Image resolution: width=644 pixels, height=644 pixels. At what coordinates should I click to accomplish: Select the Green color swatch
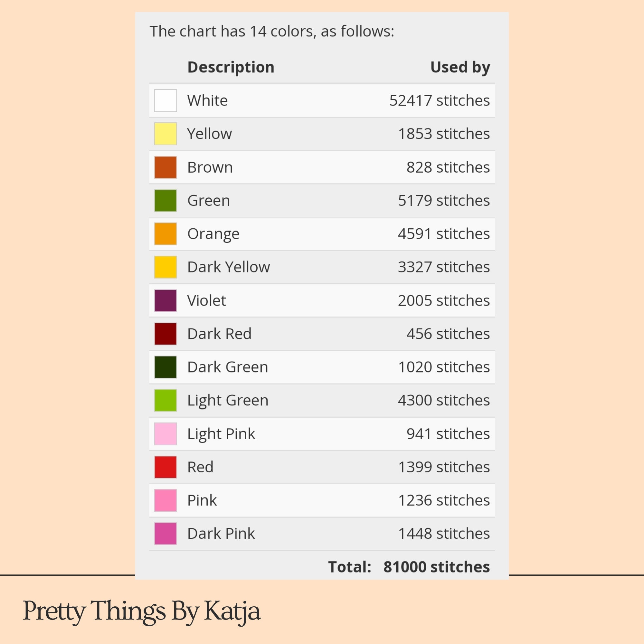click(165, 200)
